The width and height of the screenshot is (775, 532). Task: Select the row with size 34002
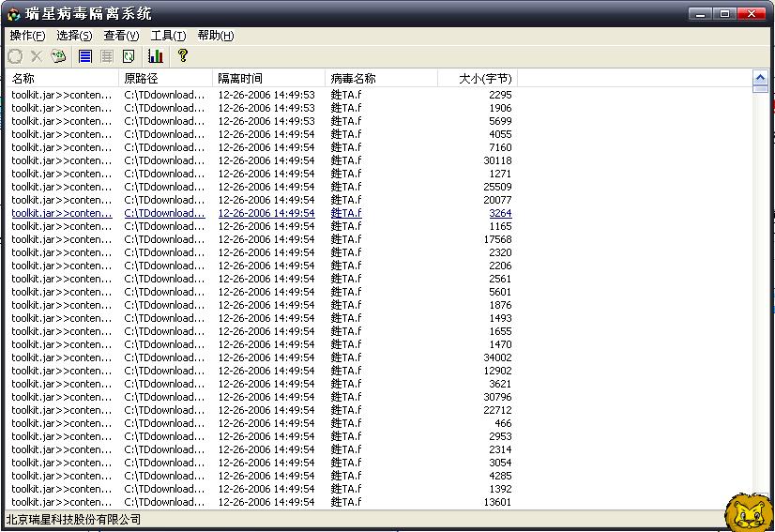point(262,357)
